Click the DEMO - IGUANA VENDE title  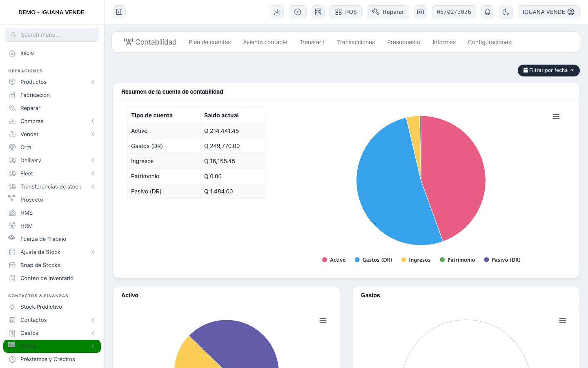coord(51,12)
